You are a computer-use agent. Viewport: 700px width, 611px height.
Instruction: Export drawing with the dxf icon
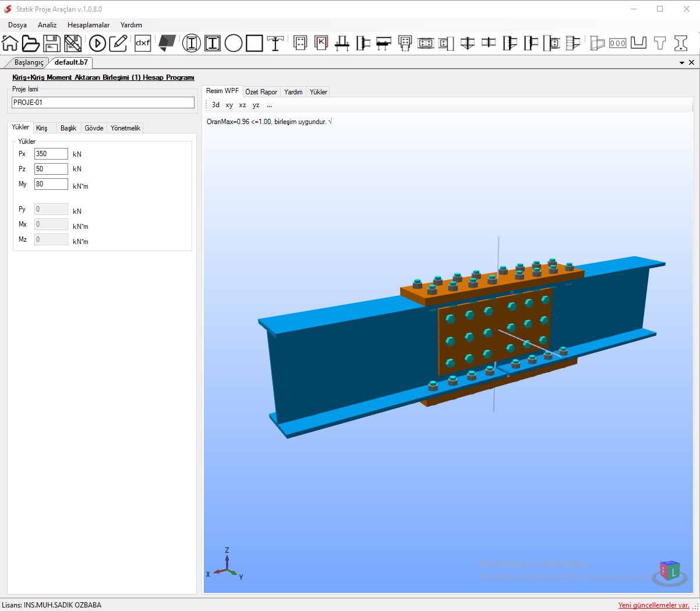[143, 43]
